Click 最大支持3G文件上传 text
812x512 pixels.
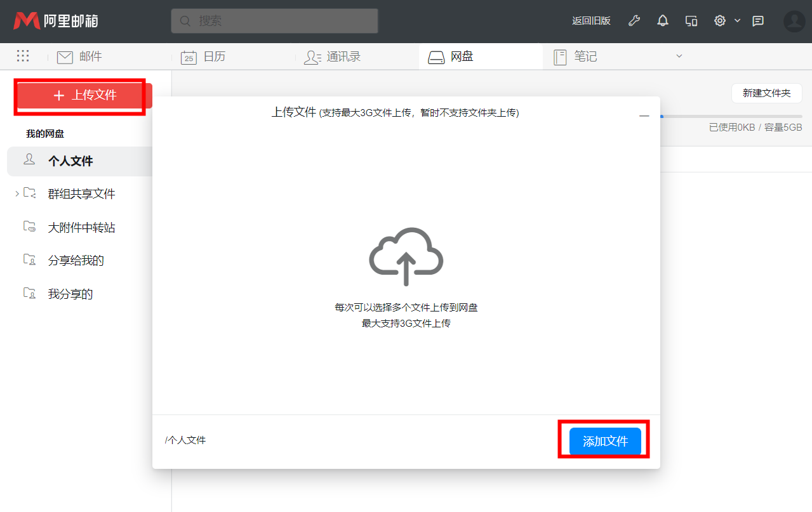406,323
